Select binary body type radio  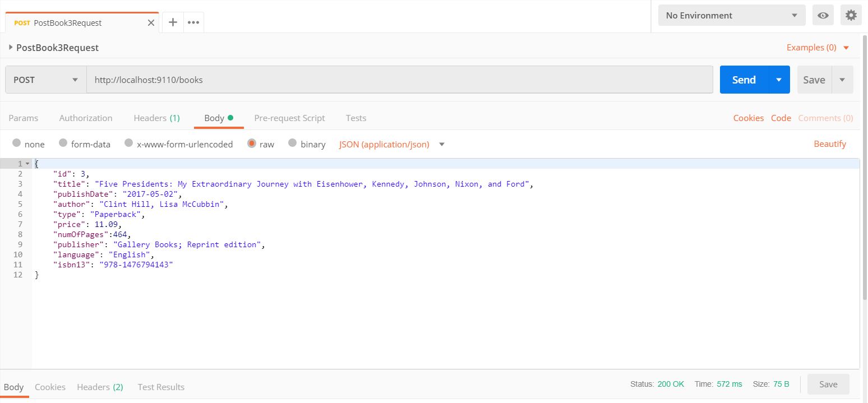(292, 143)
